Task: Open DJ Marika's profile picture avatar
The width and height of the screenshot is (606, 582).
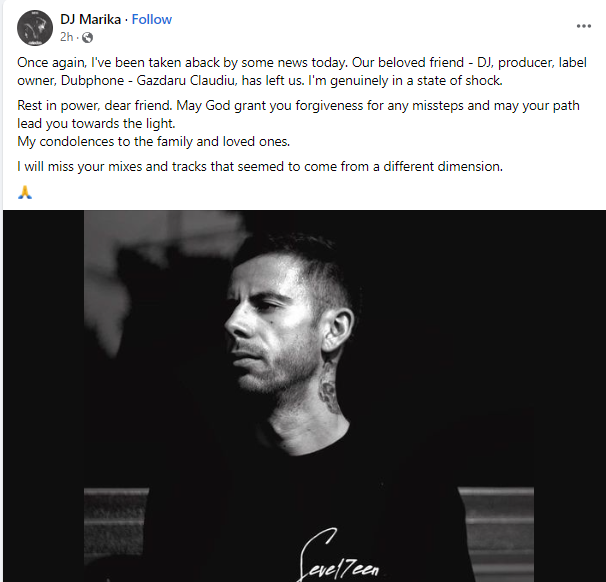Action: click(35, 28)
